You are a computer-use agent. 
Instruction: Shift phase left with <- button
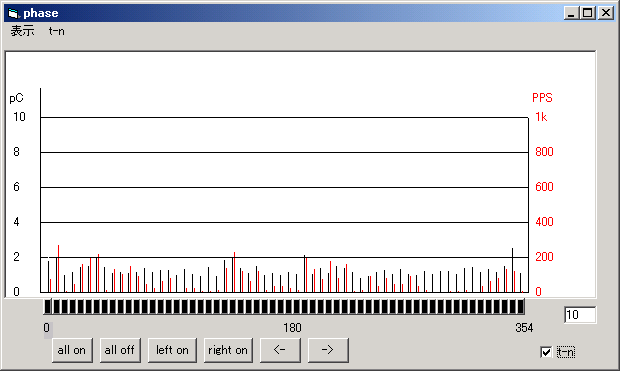[x=280, y=350]
